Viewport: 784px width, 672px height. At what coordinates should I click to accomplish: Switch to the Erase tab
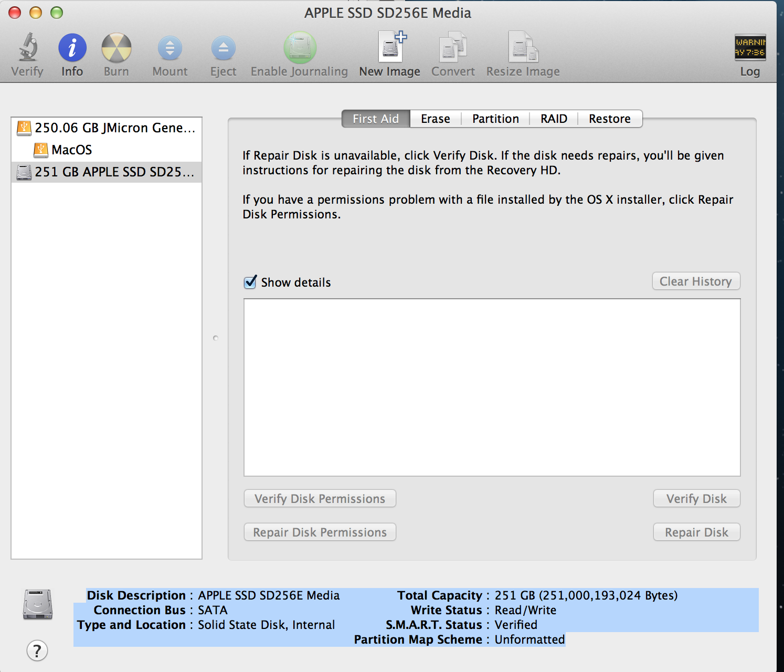point(436,119)
